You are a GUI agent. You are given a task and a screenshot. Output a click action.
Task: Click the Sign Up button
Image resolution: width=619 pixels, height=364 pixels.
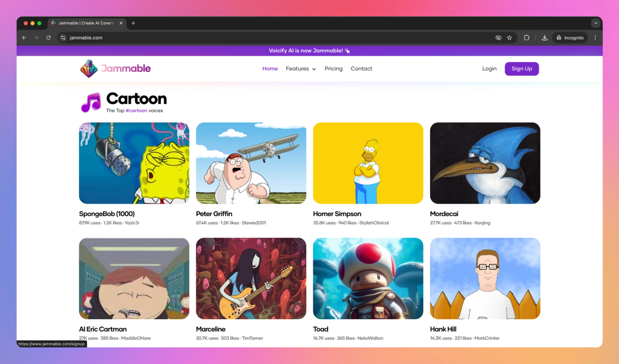pos(522,69)
